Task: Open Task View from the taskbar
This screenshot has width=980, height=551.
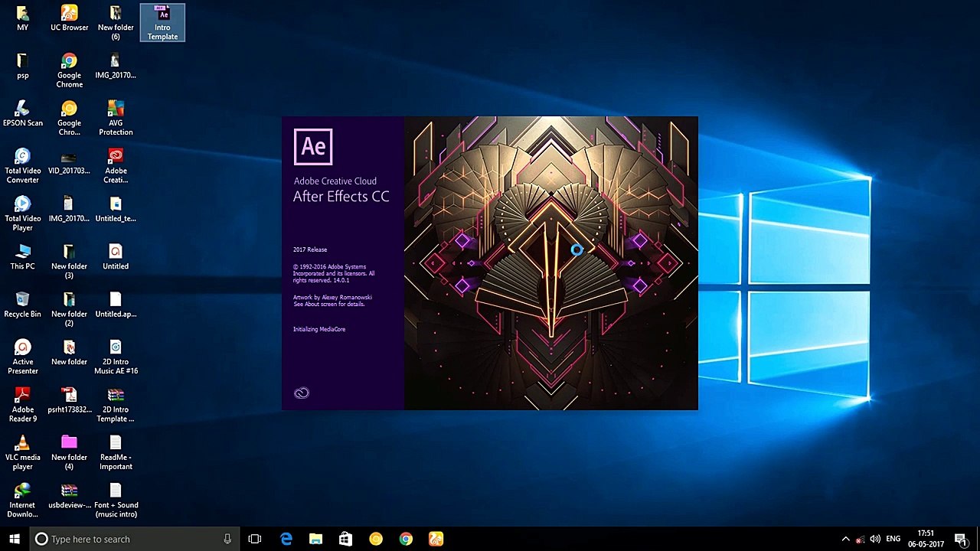Action: tap(255, 539)
